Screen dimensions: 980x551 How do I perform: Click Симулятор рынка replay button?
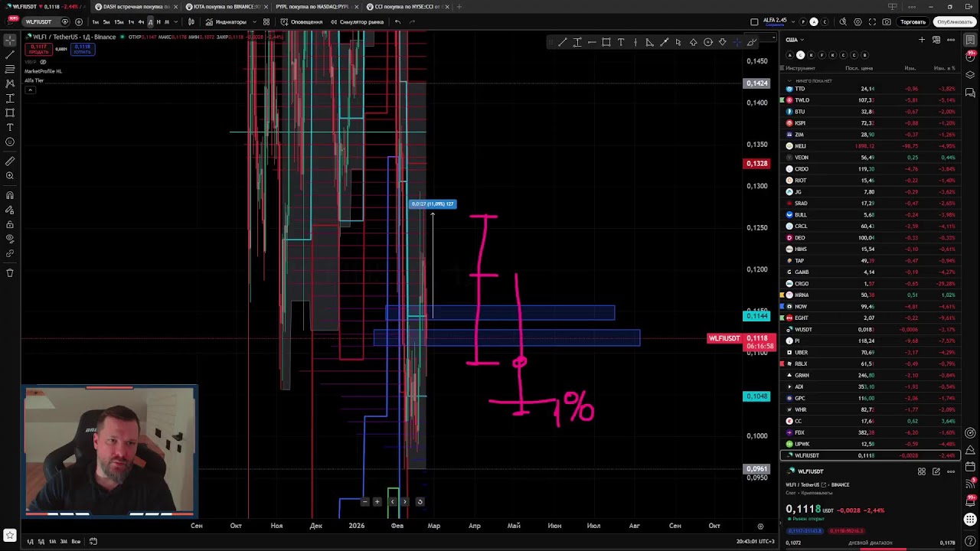(358, 21)
